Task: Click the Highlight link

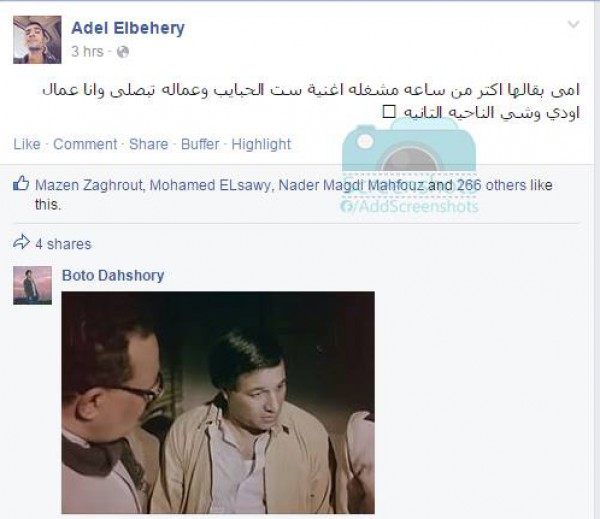Action: pyautogui.click(x=261, y=145)
